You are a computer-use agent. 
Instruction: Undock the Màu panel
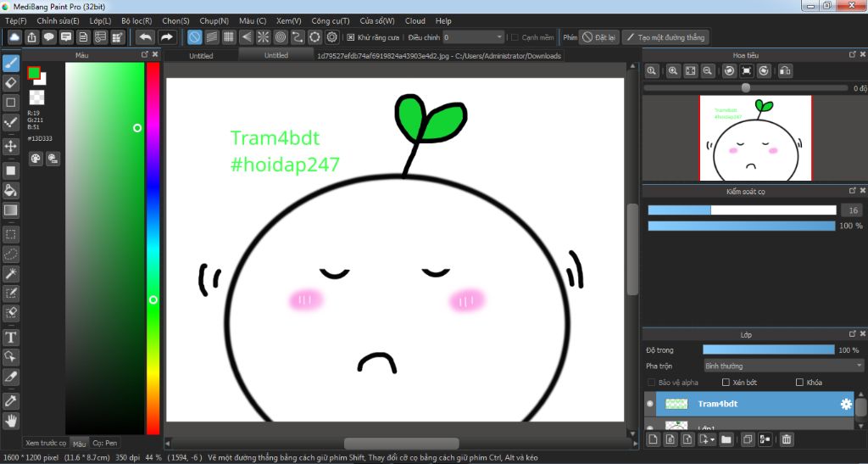tap(144, 54)
